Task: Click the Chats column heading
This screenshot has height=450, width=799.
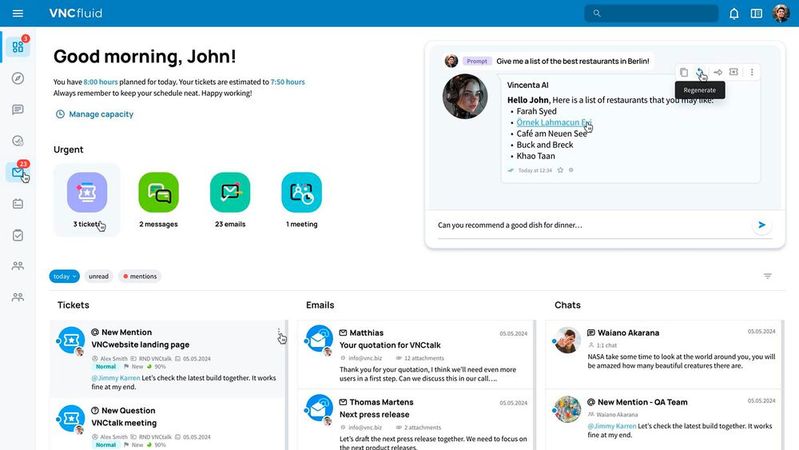Action: coord(567,305)
